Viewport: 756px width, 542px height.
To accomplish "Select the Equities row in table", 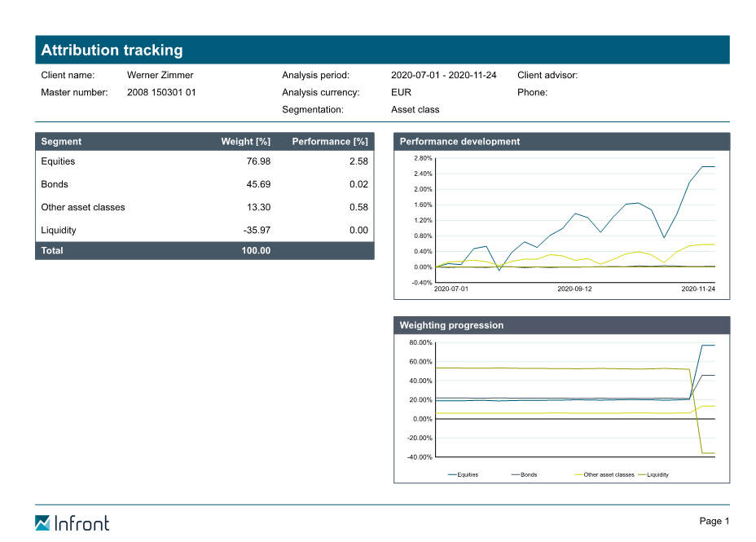I will 204,161.
